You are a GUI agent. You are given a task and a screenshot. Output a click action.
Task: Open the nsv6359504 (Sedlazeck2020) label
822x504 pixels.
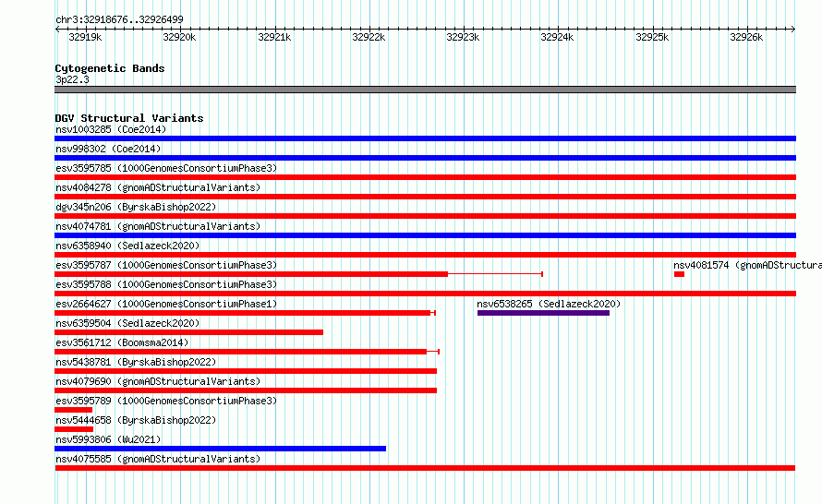click(127, 323)
